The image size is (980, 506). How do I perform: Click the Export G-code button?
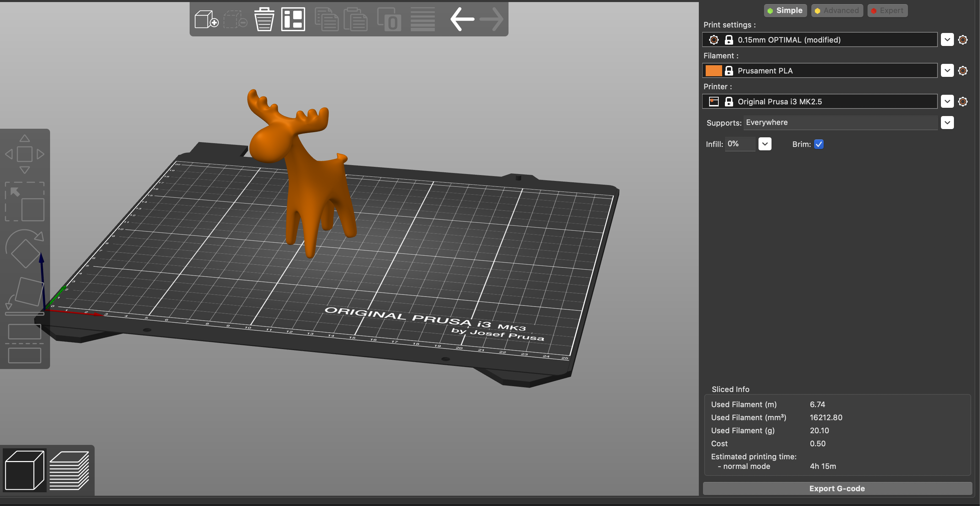tap(837, 488)
